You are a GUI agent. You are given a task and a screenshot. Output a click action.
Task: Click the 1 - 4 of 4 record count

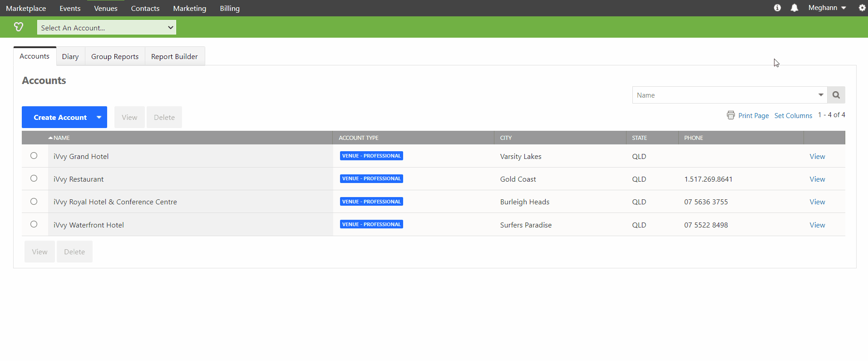(x=832, y=115)
